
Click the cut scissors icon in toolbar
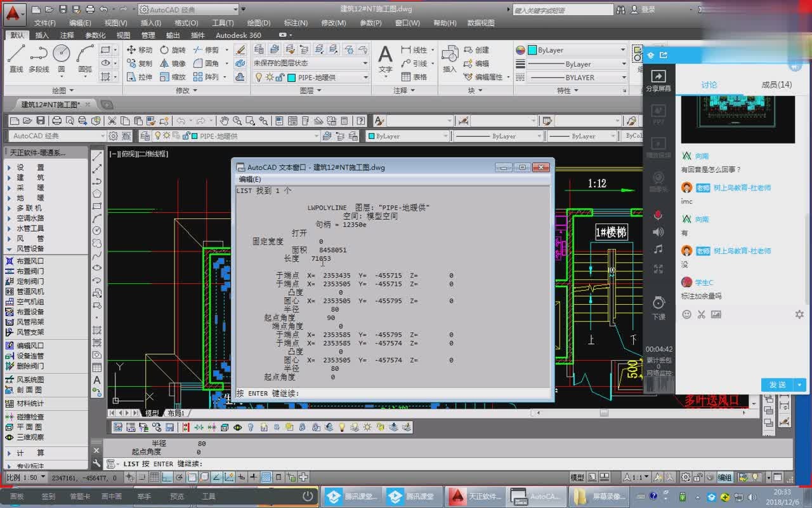tap(112, 121)
